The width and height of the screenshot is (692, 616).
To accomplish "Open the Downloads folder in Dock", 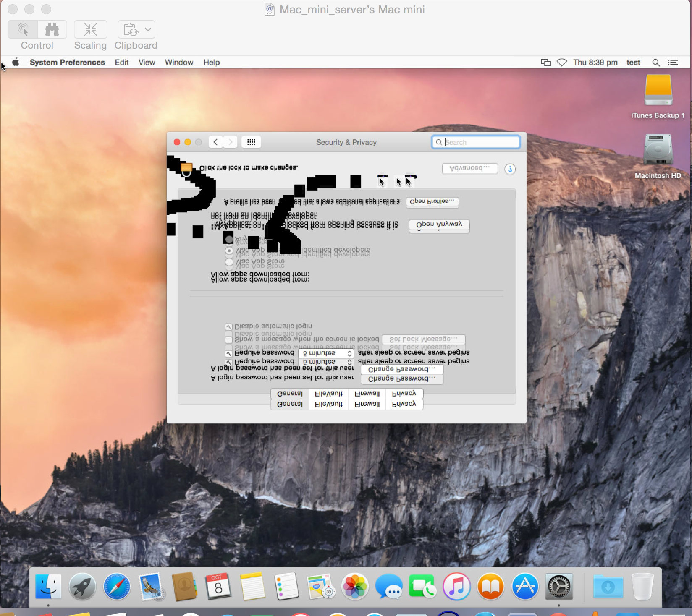I will (608, 586).
